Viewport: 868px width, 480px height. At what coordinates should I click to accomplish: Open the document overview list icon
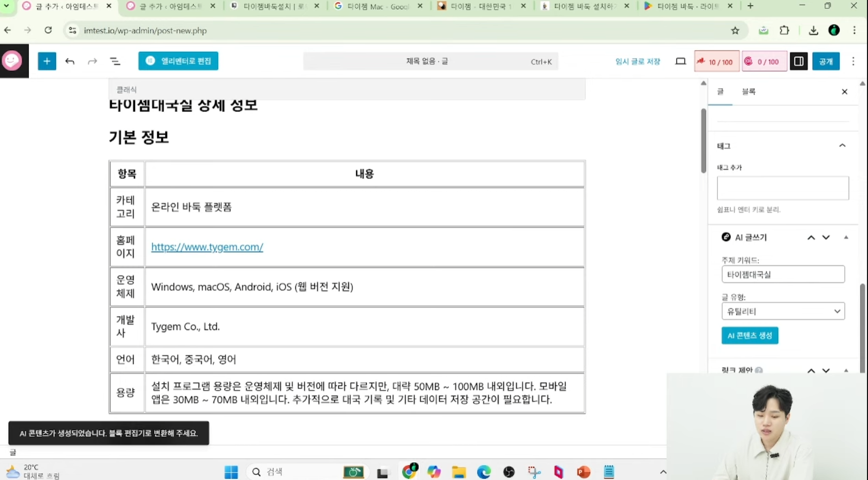click(x=115, y=61)
